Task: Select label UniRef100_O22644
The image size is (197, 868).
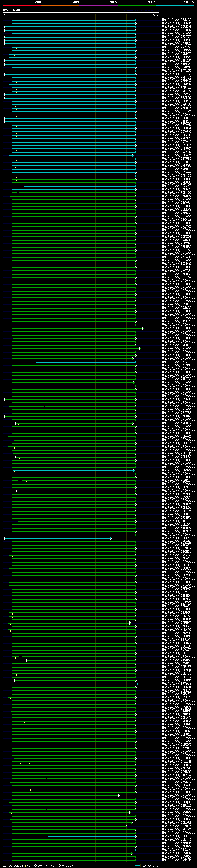Action: pos(177,172)
